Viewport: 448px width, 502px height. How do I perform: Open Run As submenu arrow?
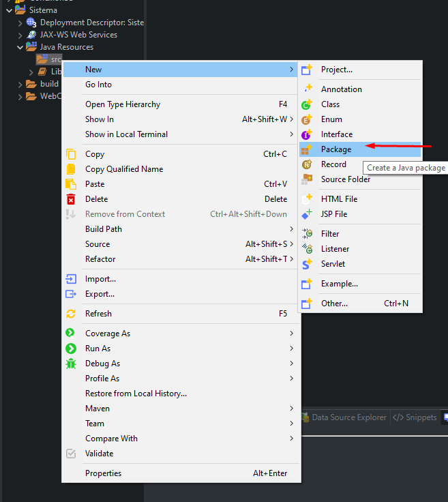point(291,349)
